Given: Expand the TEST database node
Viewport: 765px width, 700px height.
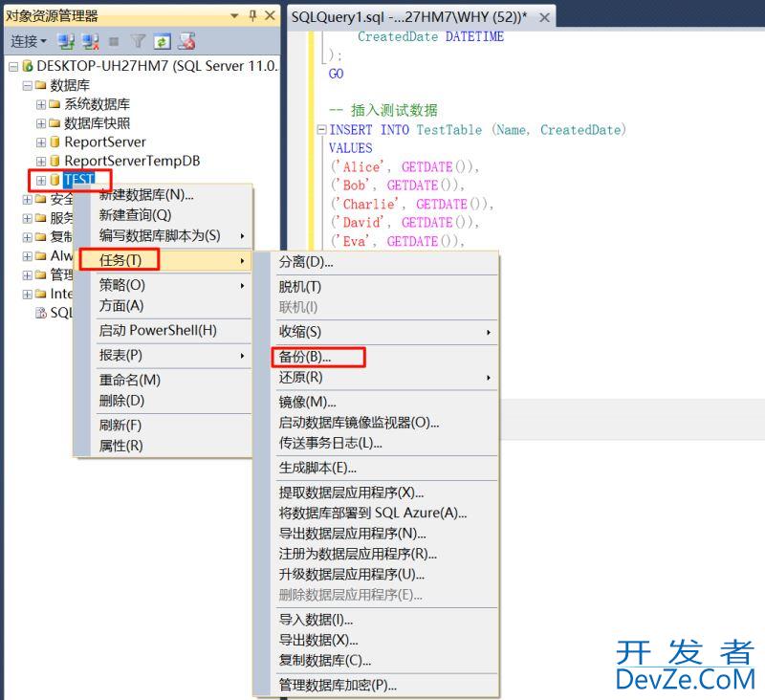Looking at the screenshot, I should [x=41, y=181].
